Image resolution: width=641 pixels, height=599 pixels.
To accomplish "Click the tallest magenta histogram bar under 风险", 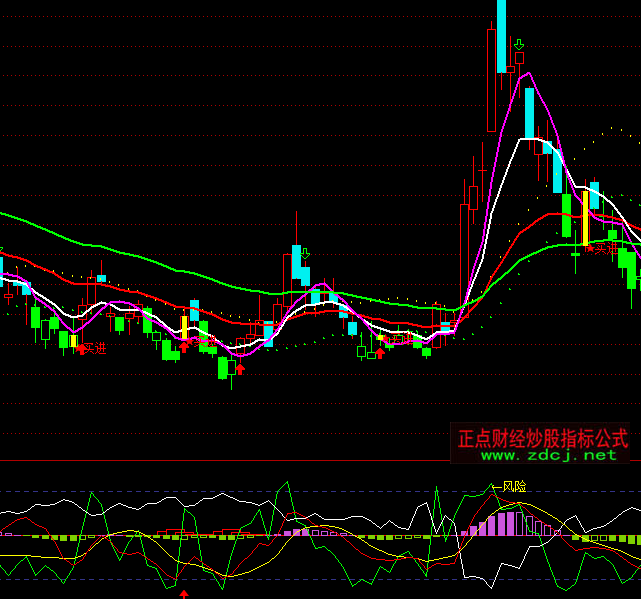I will tap(510, 523).
